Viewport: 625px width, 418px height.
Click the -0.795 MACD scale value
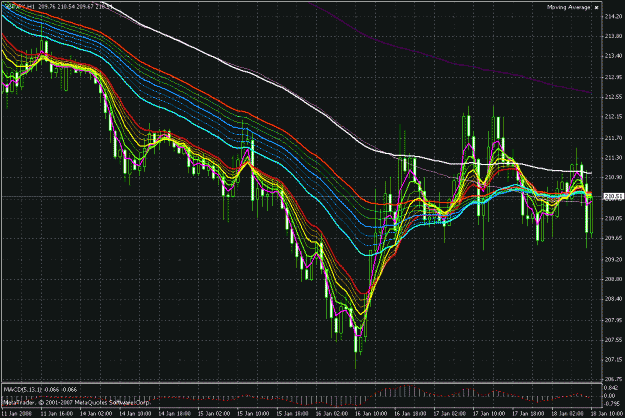(x=612, y=403)
